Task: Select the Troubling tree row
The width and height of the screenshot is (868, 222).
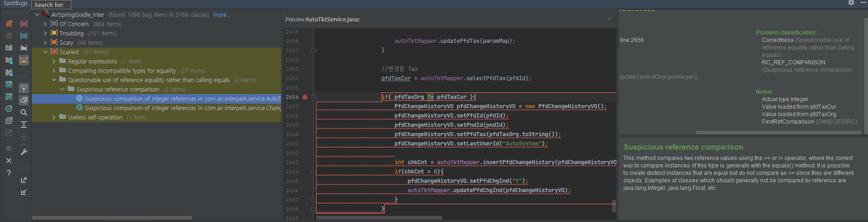Action: point(156,33)
